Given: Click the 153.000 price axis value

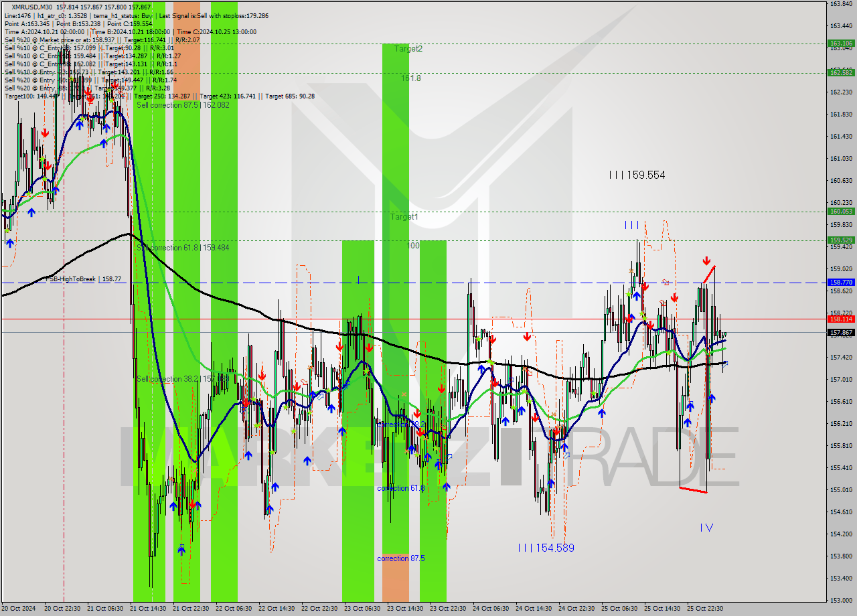Looking at the screenshot, I should pyautogui.click(x=841, y=600).
